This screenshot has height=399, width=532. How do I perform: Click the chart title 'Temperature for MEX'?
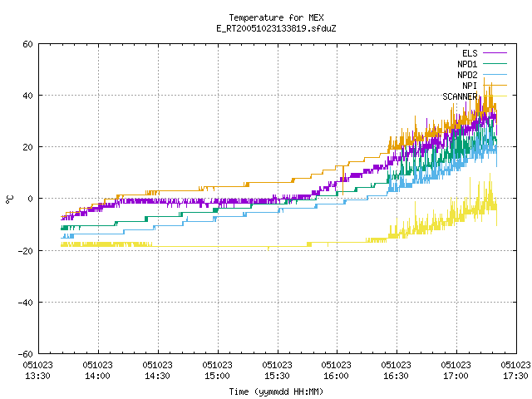(x=276, y=17)
